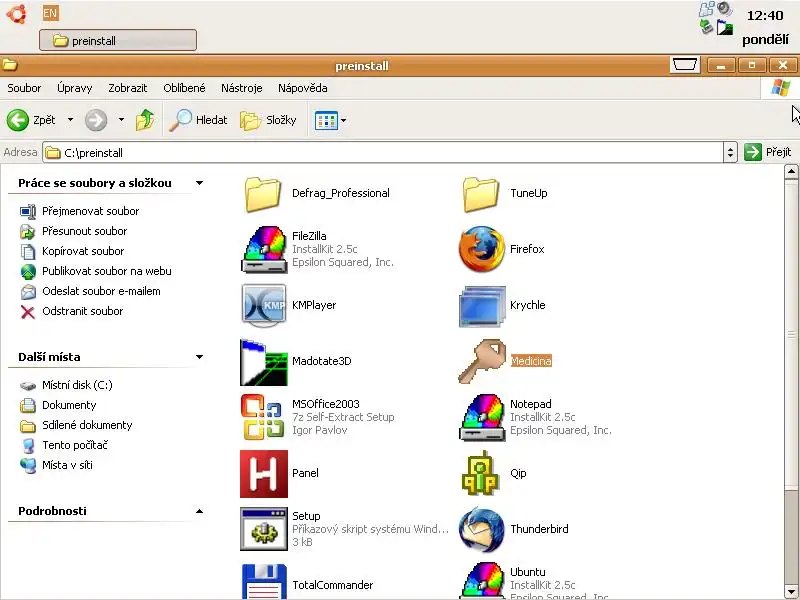
Task: Select the TotalCommander floppy icon
Action: pyautogui.click(x=264, y=581)
